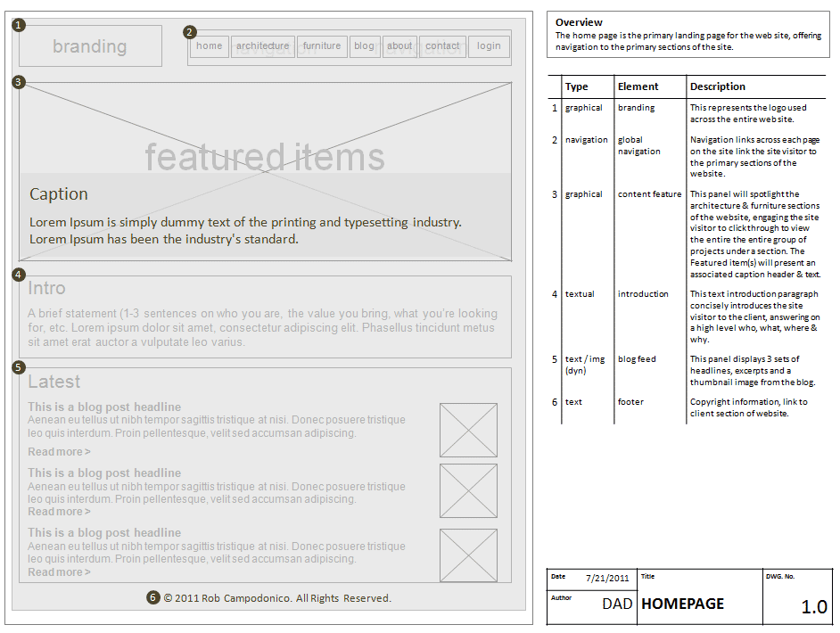Open the blog navigation item

[365, 46]
